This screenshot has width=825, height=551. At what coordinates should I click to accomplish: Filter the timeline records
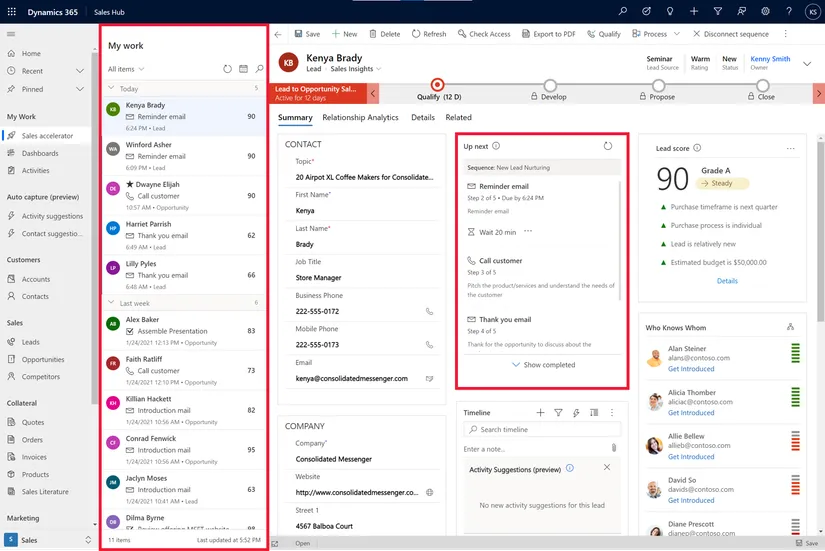[x=558, y=413]
